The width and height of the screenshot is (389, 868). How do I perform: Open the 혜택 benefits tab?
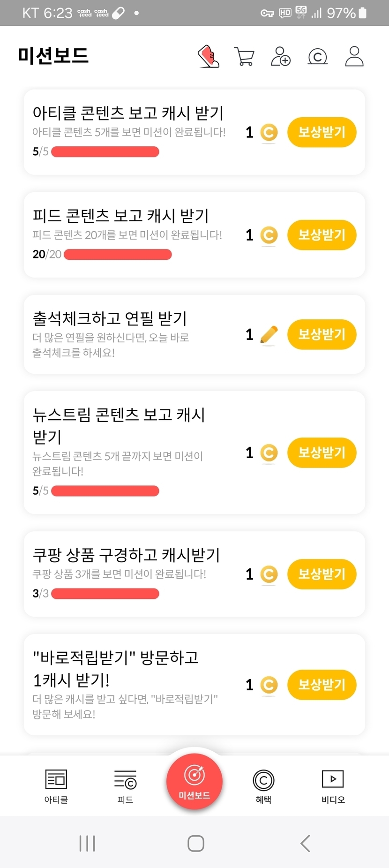coord(263,786)
